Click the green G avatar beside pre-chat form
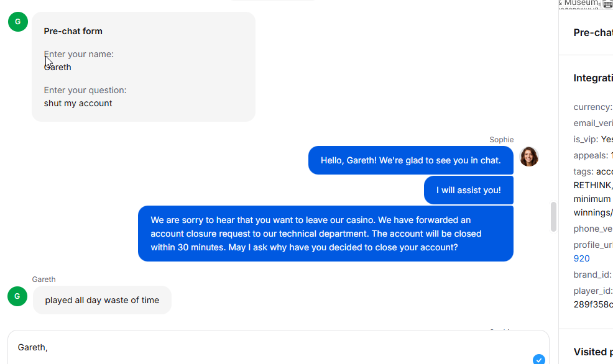Viewport: 613px width, 364px height. (x=18, y=22)
